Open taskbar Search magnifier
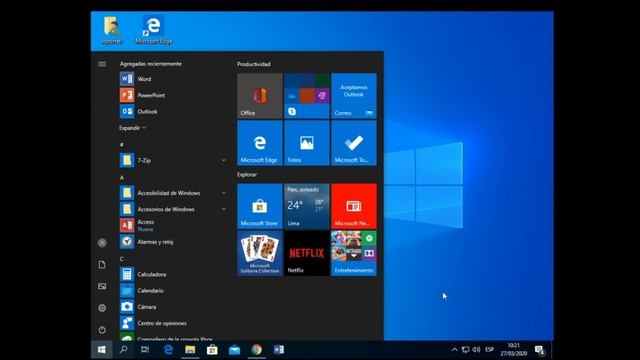640x360 pixels. point(123,350)
